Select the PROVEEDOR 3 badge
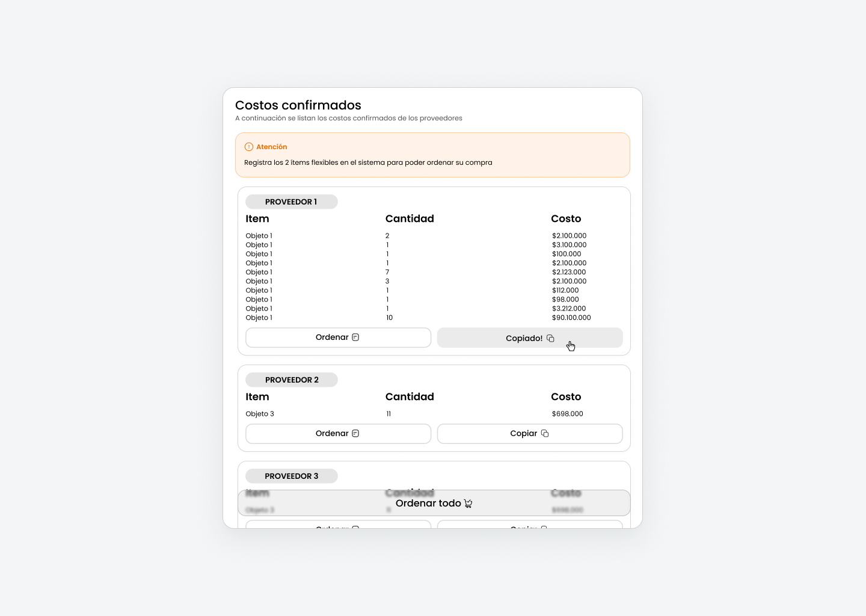The width and height of the screenshot is (866, 616). [x=291, y=476]
